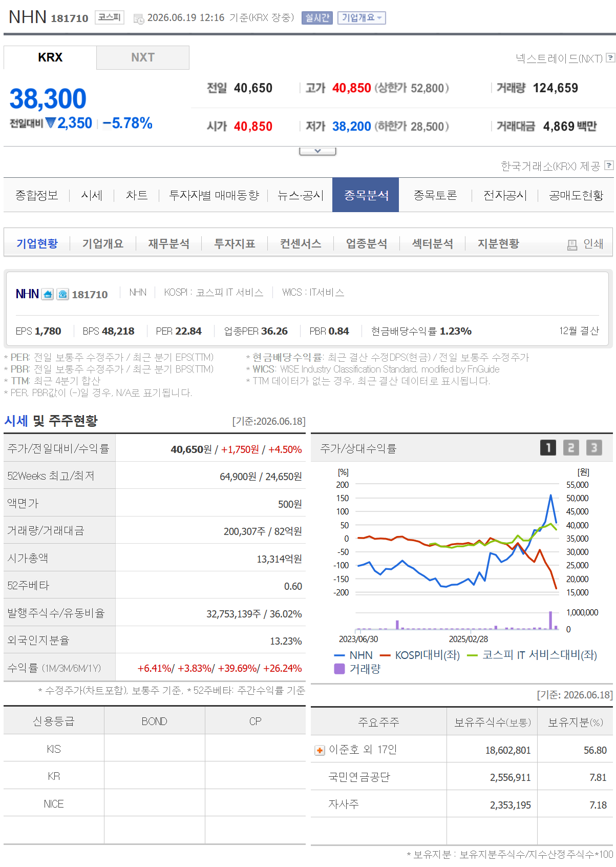Open the 뉴스·공시 tab
Viewport: 616px width, 867px height.
click(301, 195)
